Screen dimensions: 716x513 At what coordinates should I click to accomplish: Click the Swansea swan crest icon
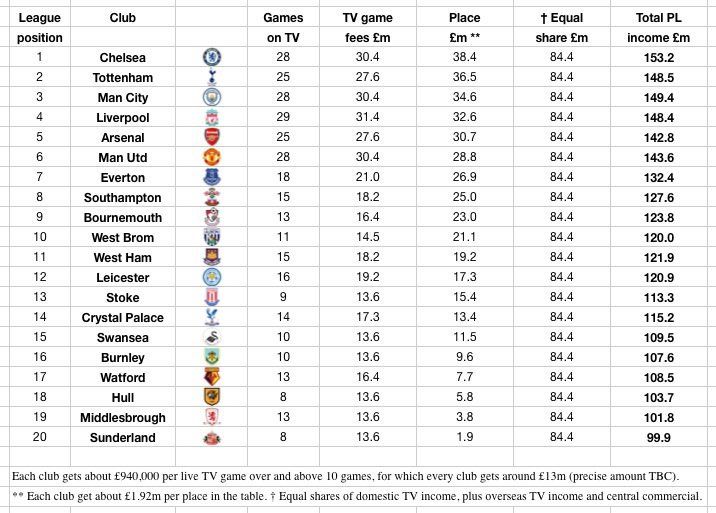212,337
